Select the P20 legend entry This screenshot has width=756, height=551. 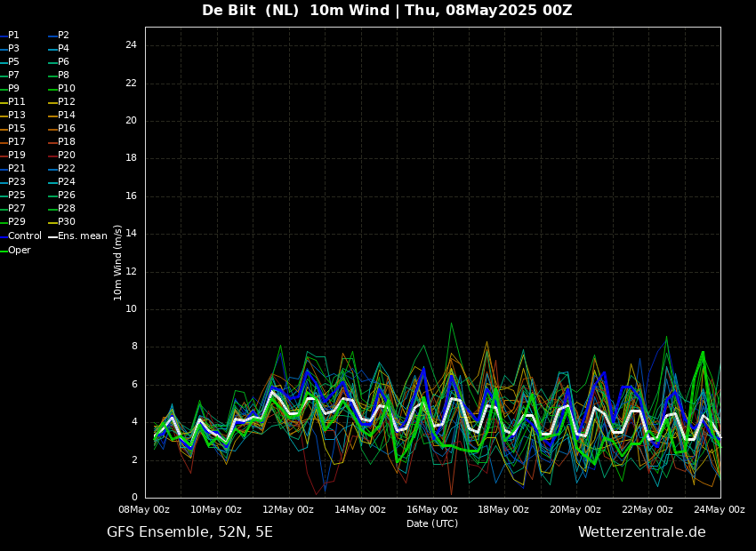pyautogui.click(x=67, y=156)
